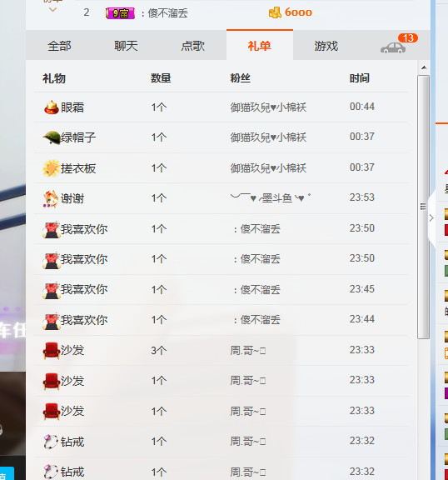
Task: Click the fan name 墨斗鱼
Action: tap(271, 198)
